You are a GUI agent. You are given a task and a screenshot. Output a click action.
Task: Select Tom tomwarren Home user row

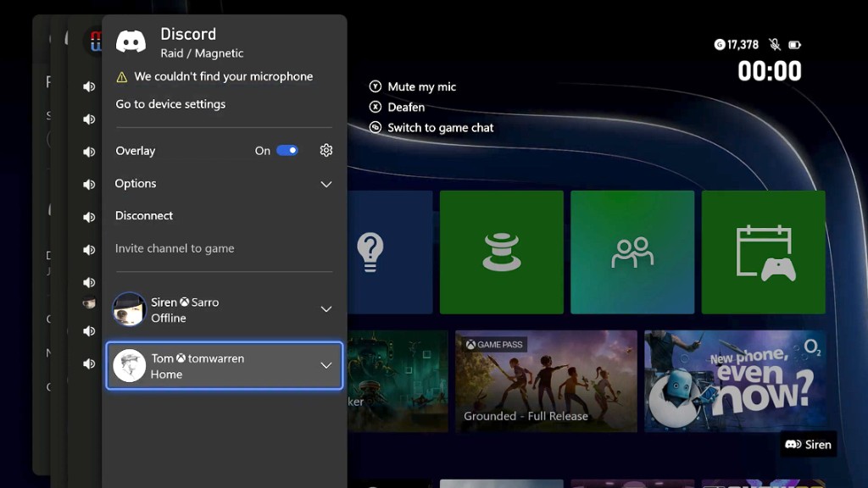(224, 366)
